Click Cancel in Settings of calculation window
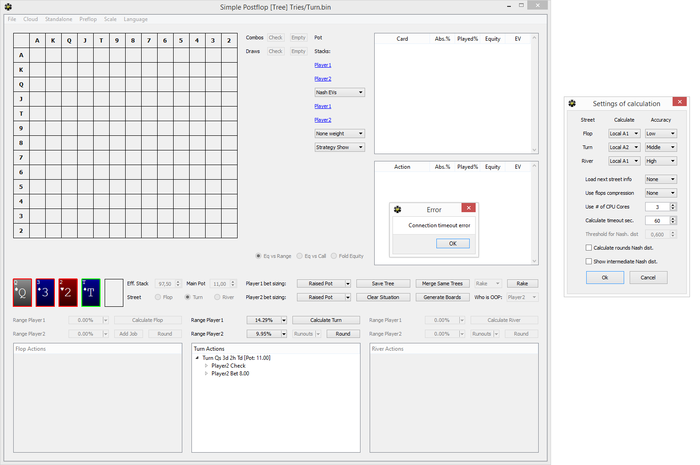This screenshot has height=465, width=700. tap(648, 278)
